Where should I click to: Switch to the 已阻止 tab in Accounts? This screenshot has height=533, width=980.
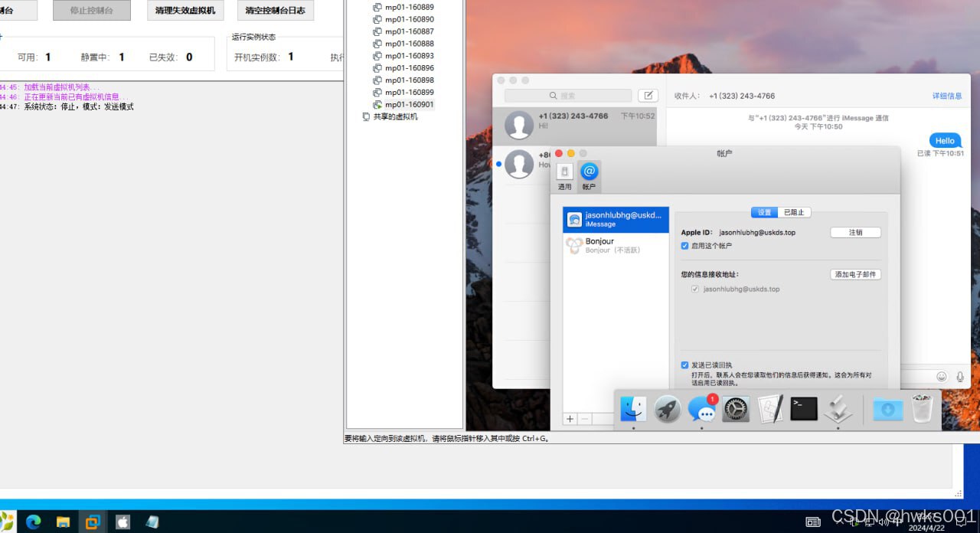click(795, 212)
